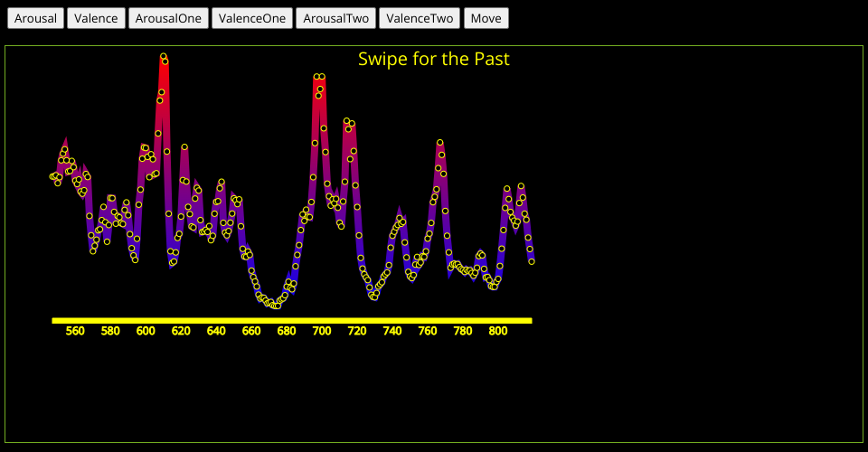Click the lowest trough of the chart near 670
The height and width of the screenshot is (452, 868).
coord(273,305)
